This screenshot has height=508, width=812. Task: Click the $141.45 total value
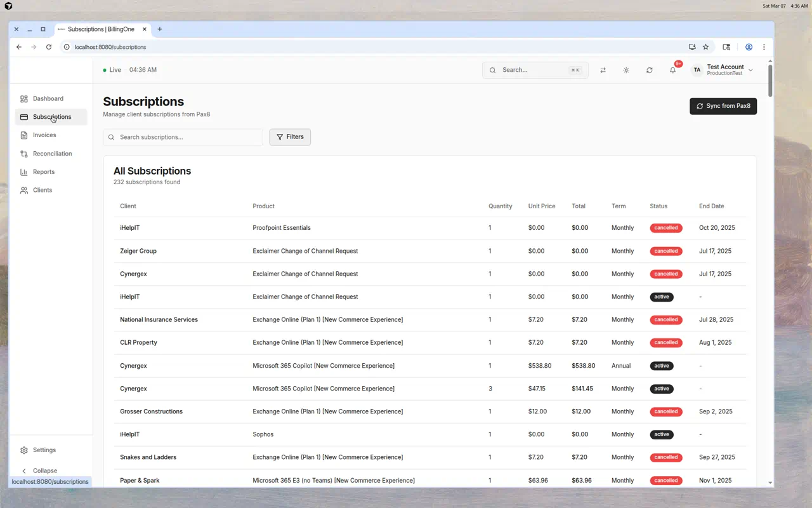(x=582, y=389)
